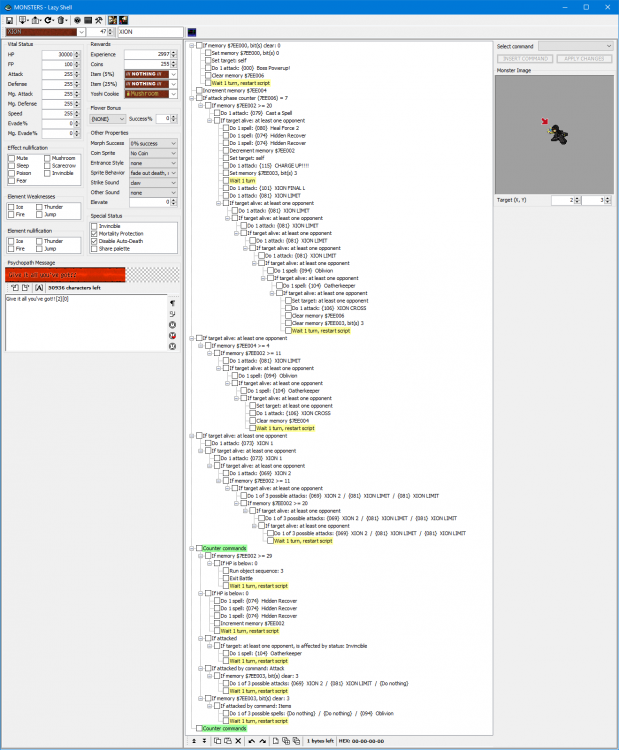
Task: Delete selected command with X icon
Action: click(x=238, y=741)
